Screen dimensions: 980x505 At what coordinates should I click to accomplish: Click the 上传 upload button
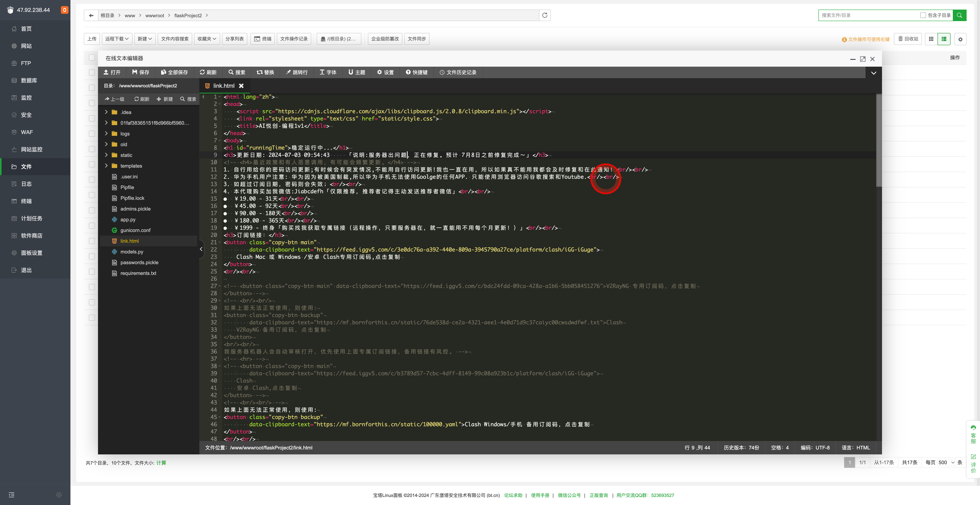(92, 39)
